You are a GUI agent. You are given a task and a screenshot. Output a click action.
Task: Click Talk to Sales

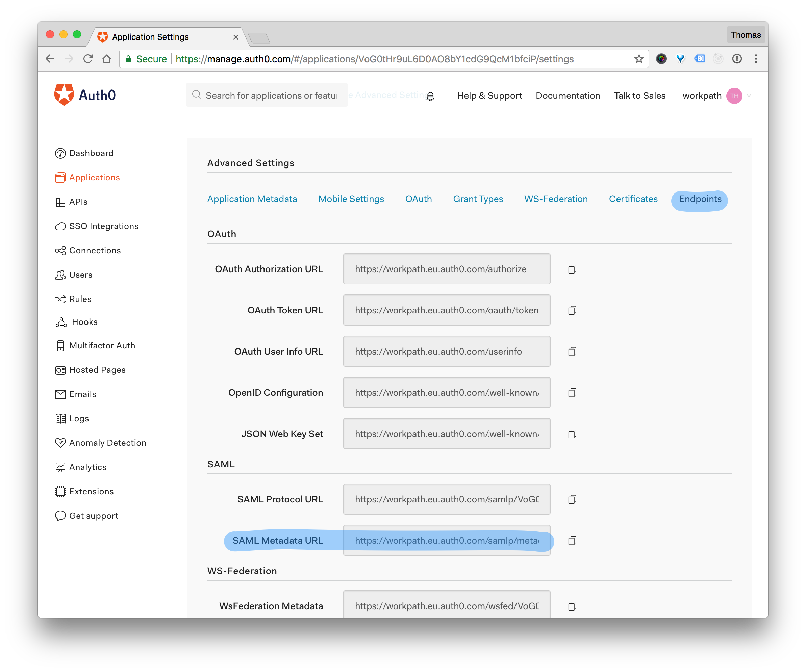click(639, 96)
